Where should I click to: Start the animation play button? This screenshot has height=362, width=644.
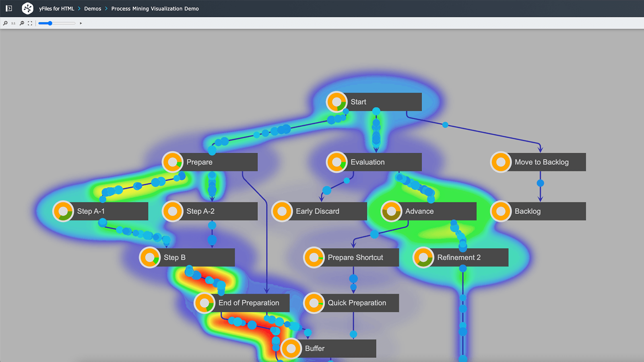(81, 23)
